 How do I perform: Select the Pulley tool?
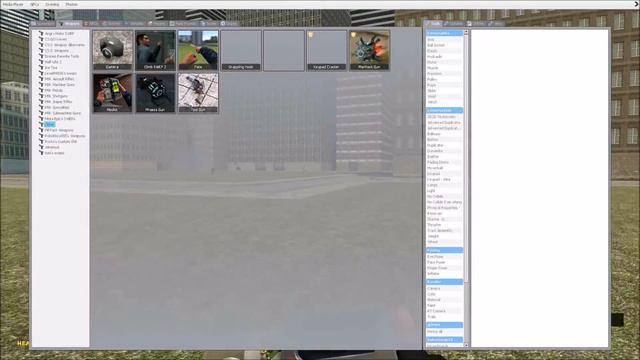tap(444, 79)
